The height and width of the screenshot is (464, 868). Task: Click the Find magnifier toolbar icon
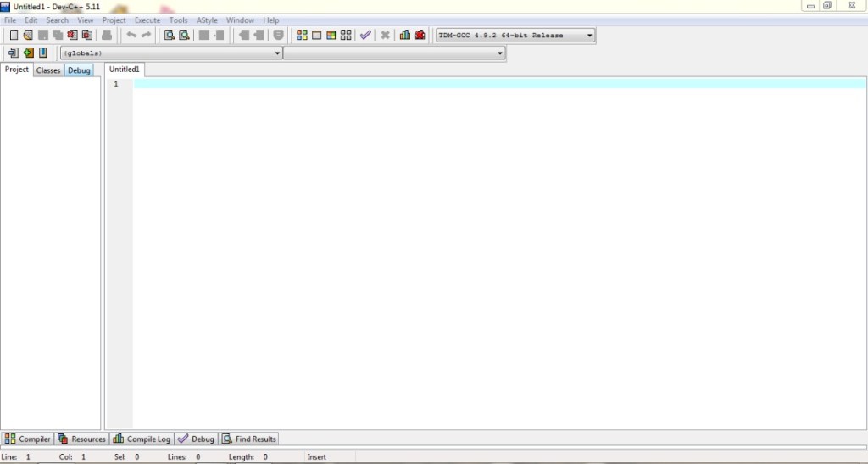pyautogui.click(x=170, y=36)
